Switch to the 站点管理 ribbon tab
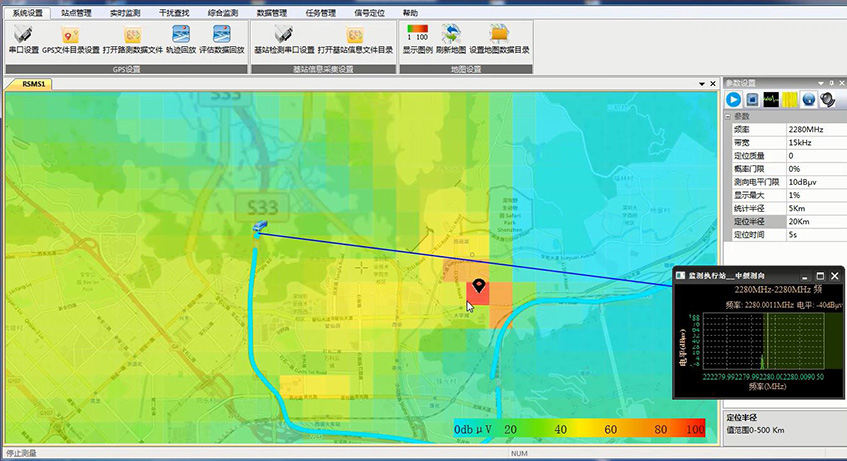The height and width of the screenshot is (461, 847). tap(76, 13)
